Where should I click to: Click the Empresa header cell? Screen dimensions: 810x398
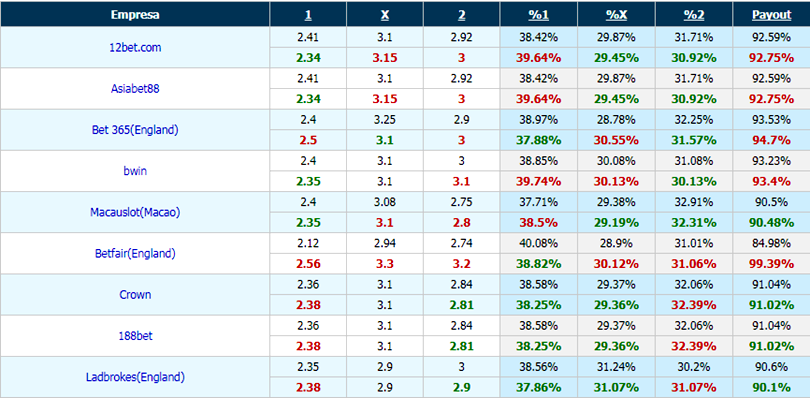(x=135, y=14)
